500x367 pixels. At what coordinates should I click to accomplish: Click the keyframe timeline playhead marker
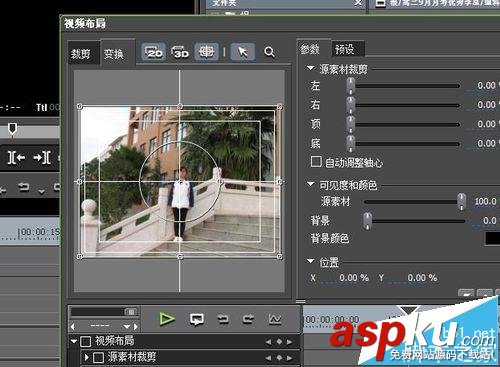point(409,310)
